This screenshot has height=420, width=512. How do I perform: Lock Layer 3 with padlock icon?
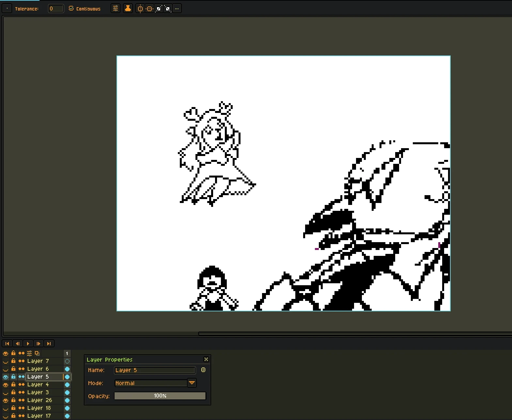[x=13, y=392]
